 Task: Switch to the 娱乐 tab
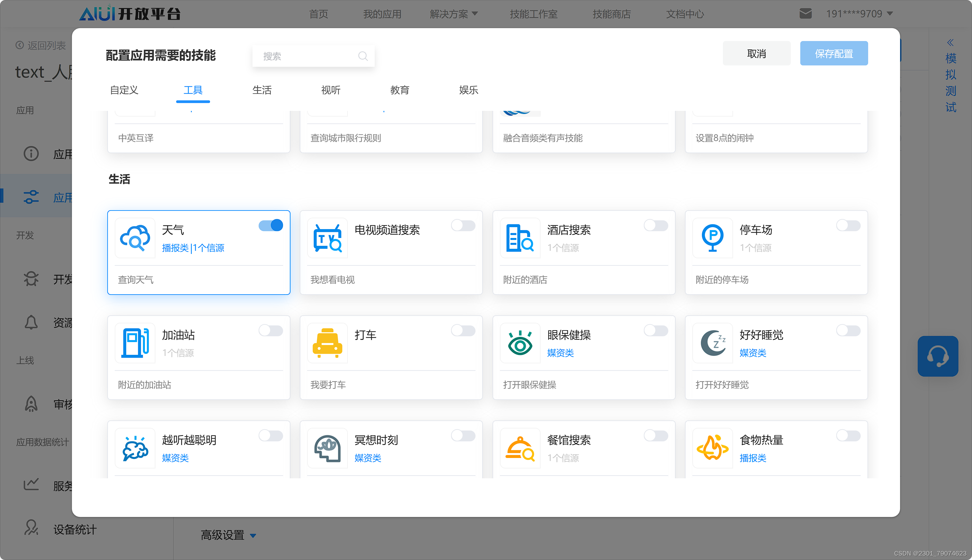click(468, 90)
